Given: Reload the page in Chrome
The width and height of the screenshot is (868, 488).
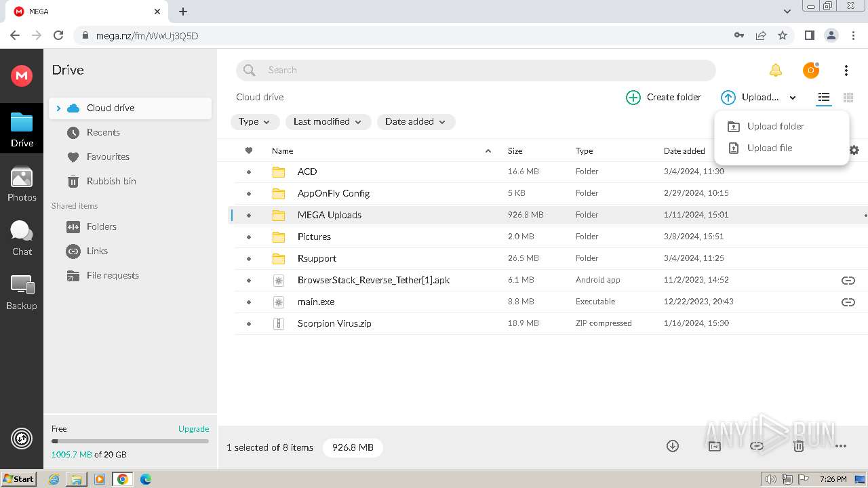Looking at the screenshot, I should pyautogui.click(x=58, y=35).
